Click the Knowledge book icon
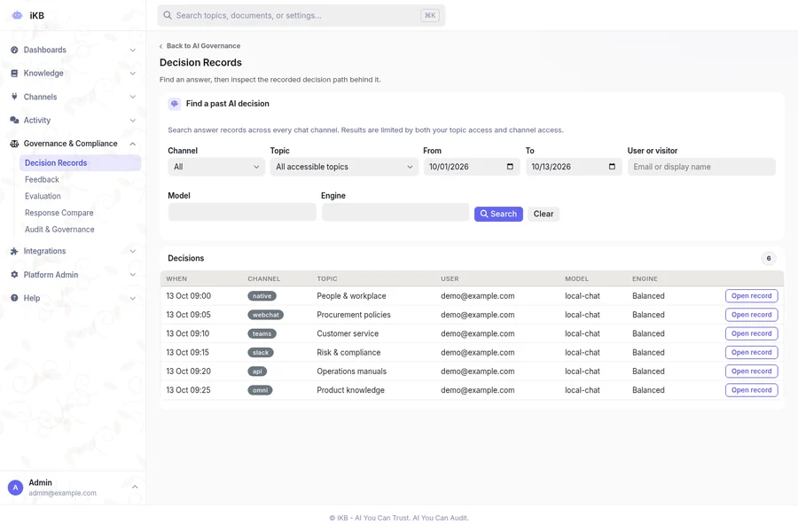Screen dimensions: 798x532 tap(14, 74)
